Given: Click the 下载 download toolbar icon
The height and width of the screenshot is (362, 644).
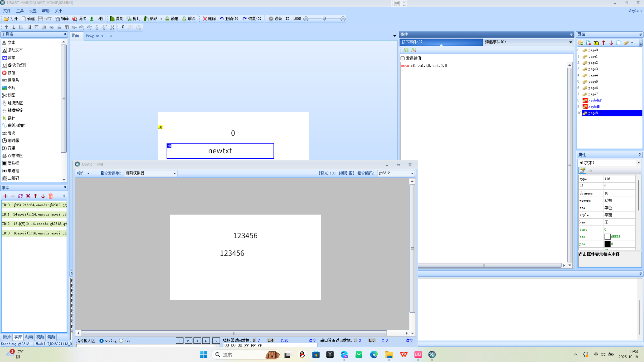Looking at the screenshot, I should coord(96,19).
